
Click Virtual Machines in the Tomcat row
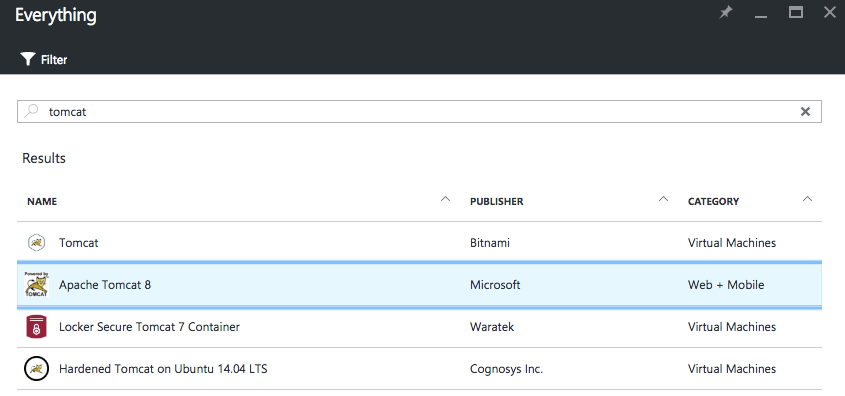tap(732, 243)
